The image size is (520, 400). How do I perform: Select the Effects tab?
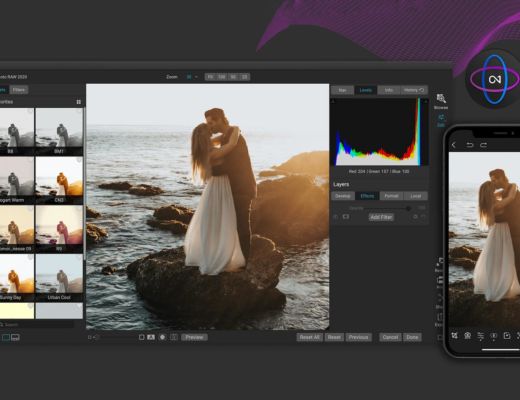[x=367, y=196]
